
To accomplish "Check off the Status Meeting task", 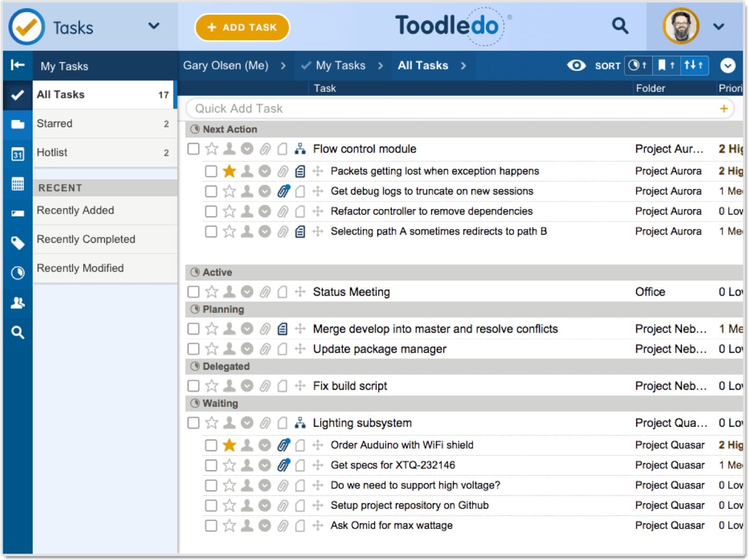I will (193, 292).
